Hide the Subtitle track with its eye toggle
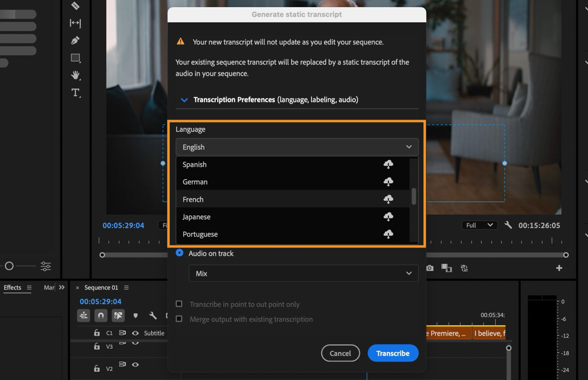 point(135,333)
